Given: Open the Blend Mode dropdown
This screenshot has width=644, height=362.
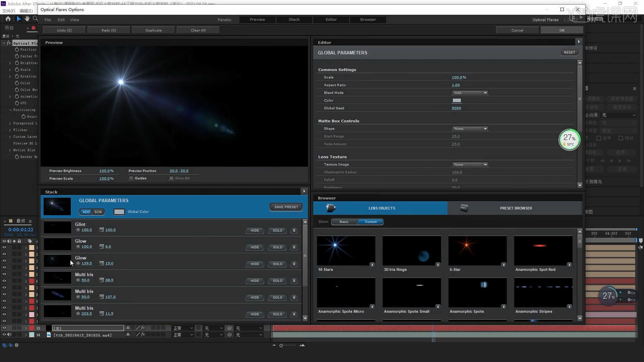Looking at the screenshot, I should [470, 93].
